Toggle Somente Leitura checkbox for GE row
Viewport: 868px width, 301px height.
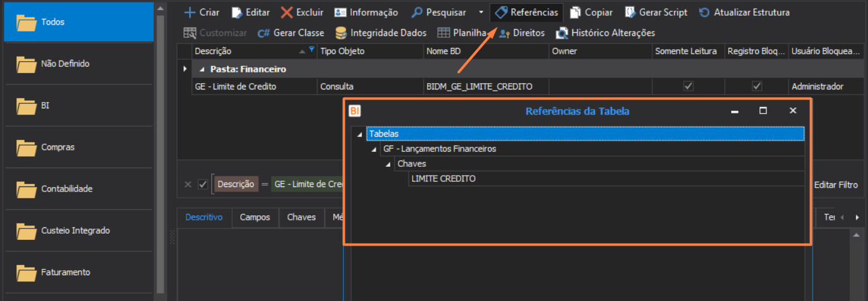pos(688,86)
